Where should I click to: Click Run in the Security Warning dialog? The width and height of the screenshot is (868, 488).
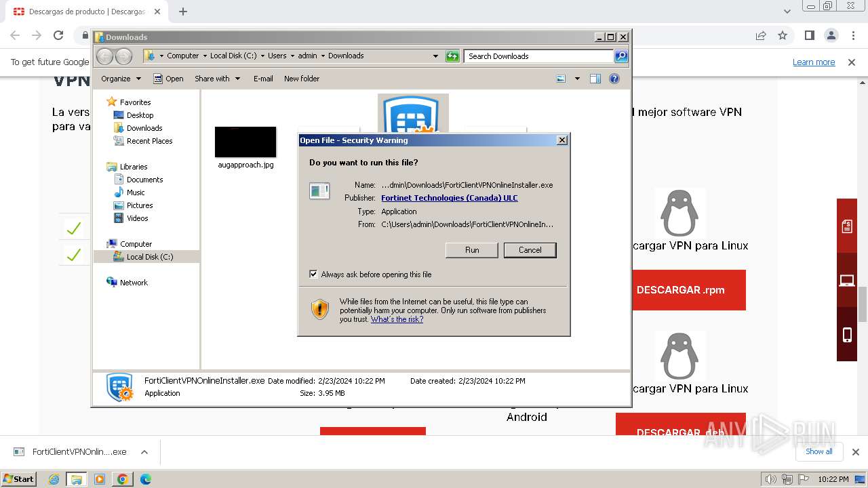tap(472, 250)
